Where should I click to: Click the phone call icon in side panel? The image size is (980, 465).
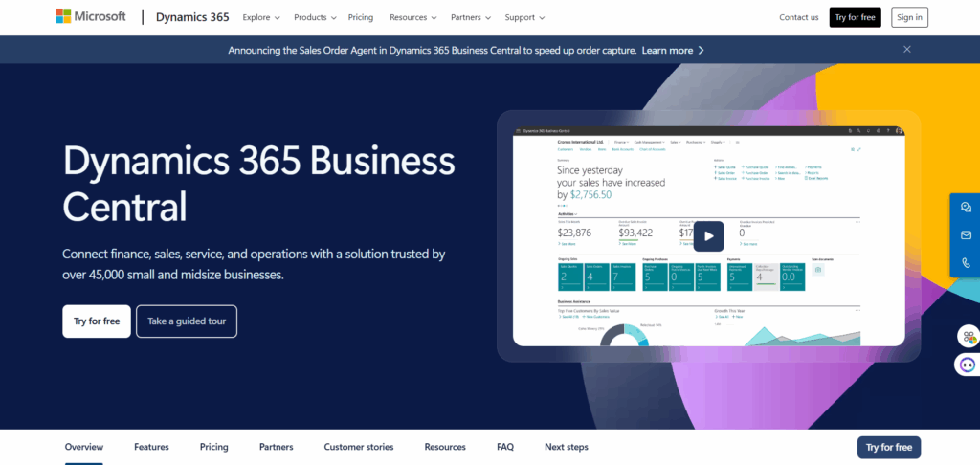(x=967, y=262)
